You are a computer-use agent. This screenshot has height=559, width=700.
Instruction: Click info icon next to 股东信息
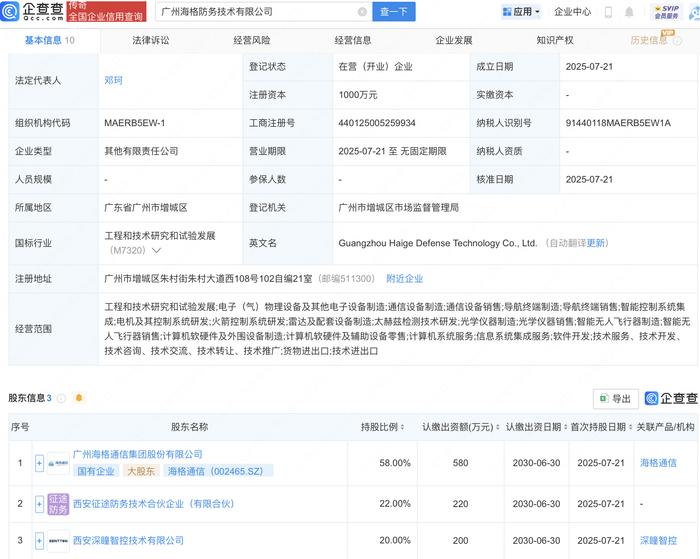click(x=62, y=398)
